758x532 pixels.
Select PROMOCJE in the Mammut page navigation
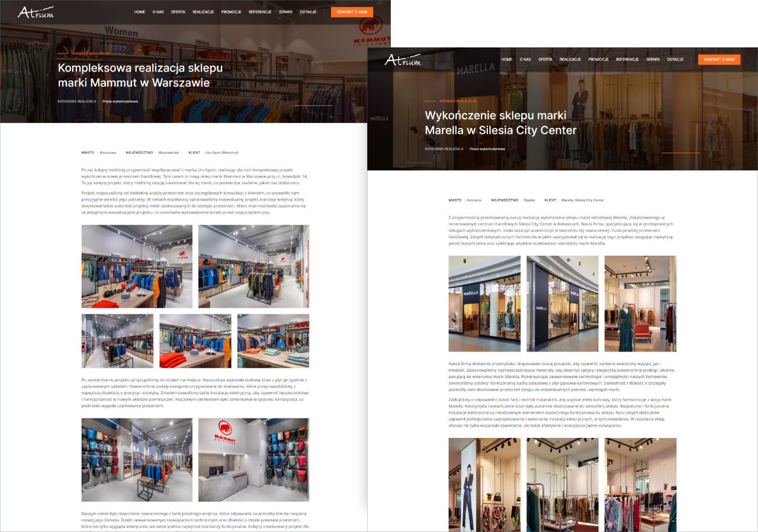[x=231, y=12]
